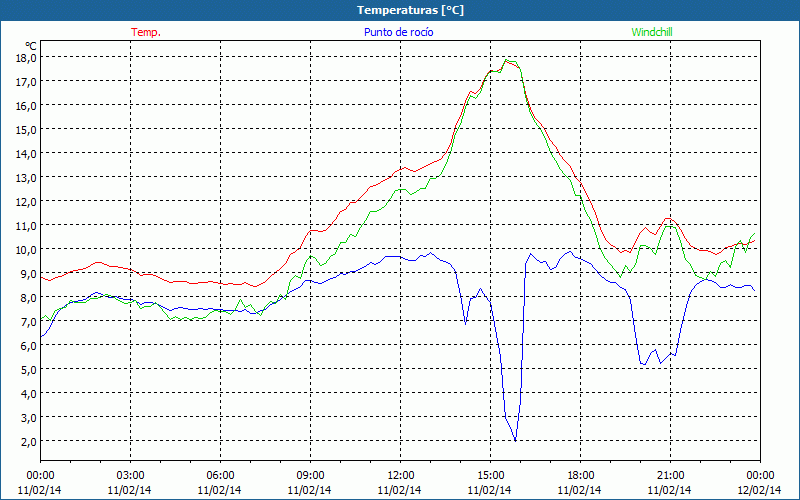
Task: Click the 18,0 y-axis value
Action: click(x=26, y=58)
